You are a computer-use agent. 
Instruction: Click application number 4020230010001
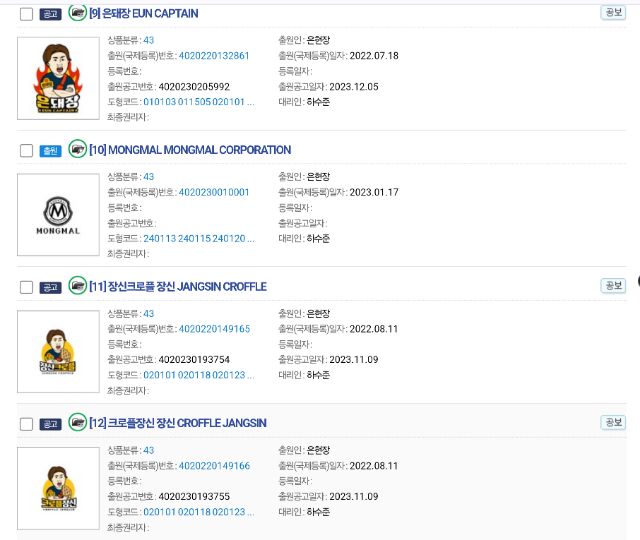pyautogui.click(x=214, y=192)
